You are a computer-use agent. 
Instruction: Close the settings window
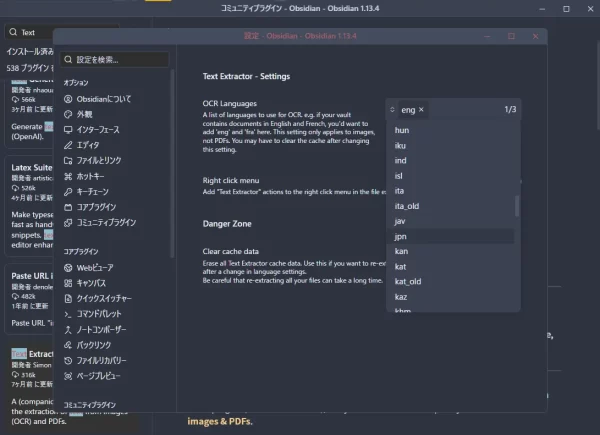535,36
